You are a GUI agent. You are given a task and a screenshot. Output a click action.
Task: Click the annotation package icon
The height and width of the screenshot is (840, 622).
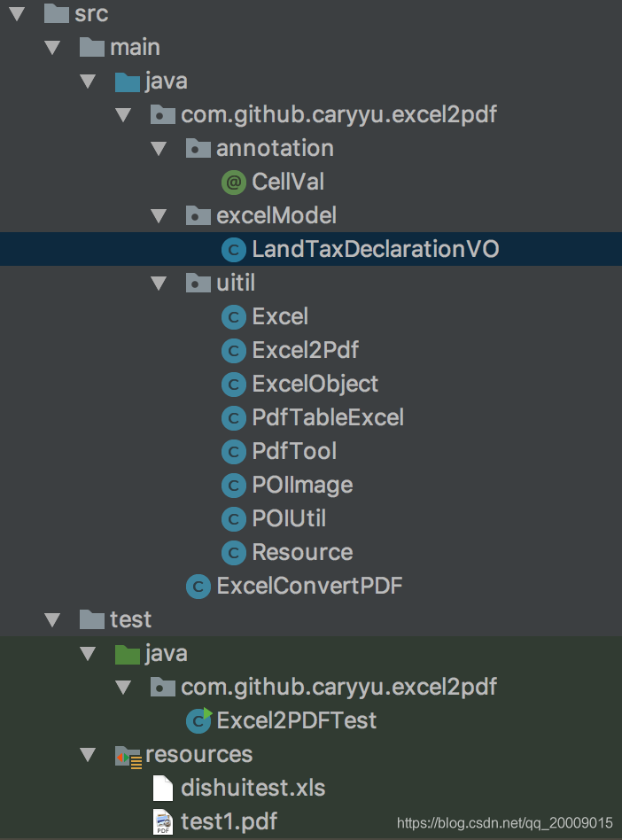(198, 149)
